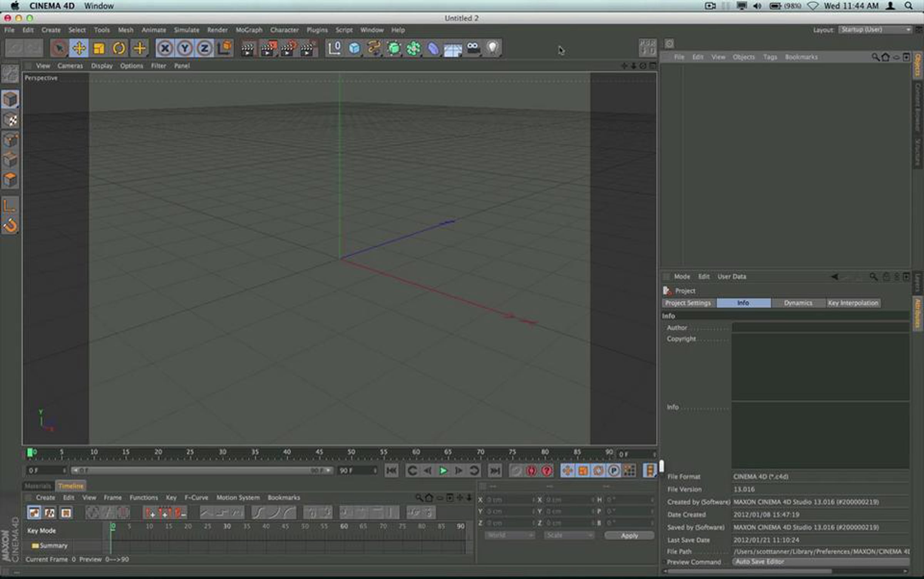Open the MoGraph menu

pos(249,30)
